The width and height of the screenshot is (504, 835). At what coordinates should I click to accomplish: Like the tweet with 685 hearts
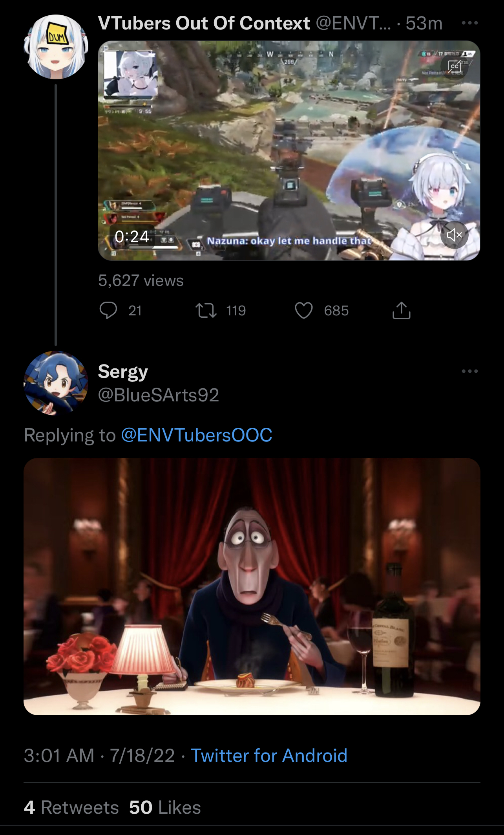click(303, 310)
